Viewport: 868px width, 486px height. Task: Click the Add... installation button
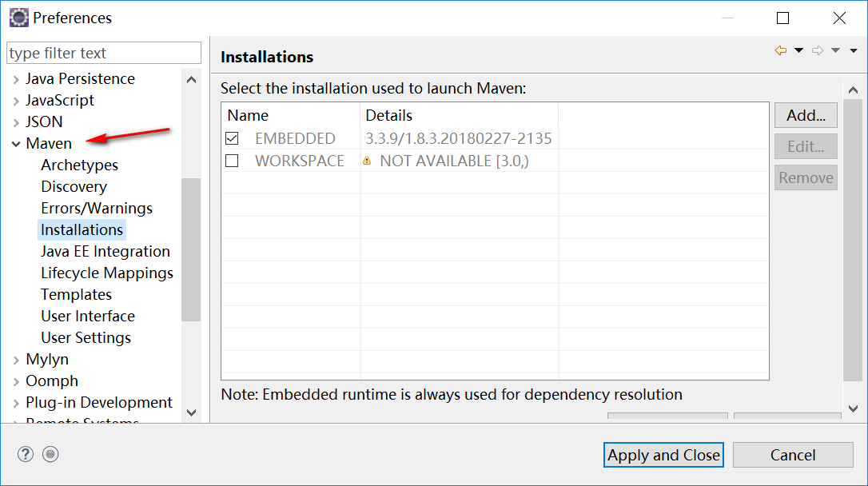(x=806, y=115)
